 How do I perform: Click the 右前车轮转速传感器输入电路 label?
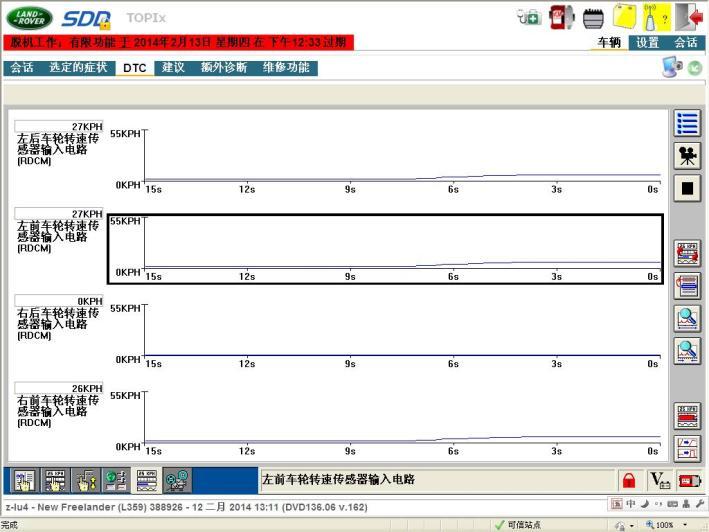57,411
